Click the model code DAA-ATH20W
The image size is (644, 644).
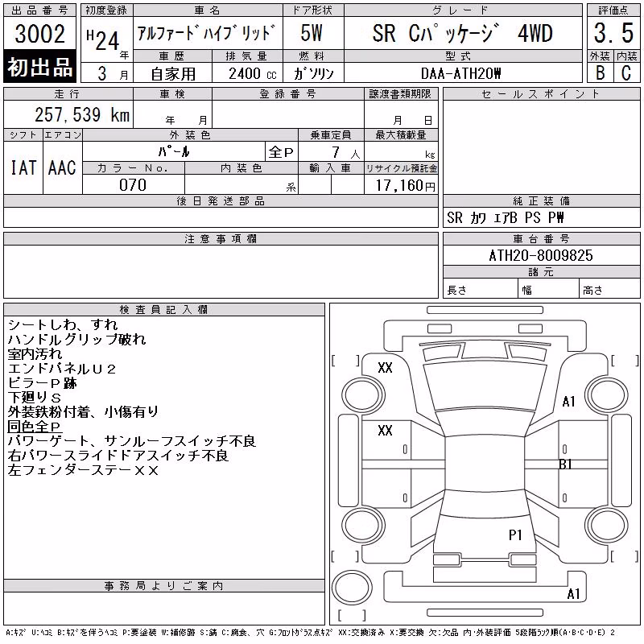pos(460,73)
